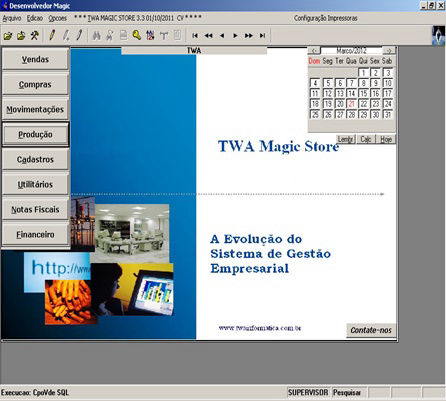This screenshot has width=446, height=401.
Task: Click the Contate-nos button
Action: coord(371,330)
